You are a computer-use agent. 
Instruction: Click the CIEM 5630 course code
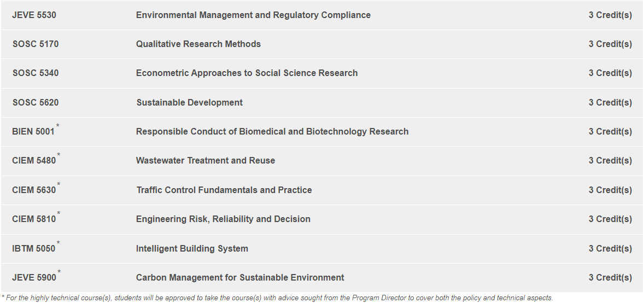34,190
